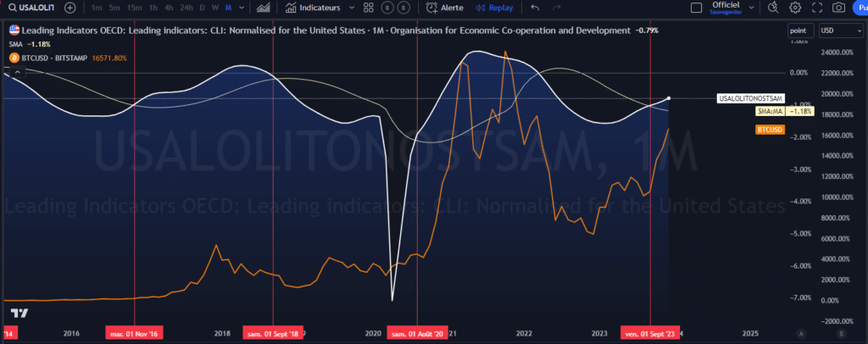868x344 pixels.
Task: Select the BTCUSD BITSTAMP legend entry
Action: 54,58
